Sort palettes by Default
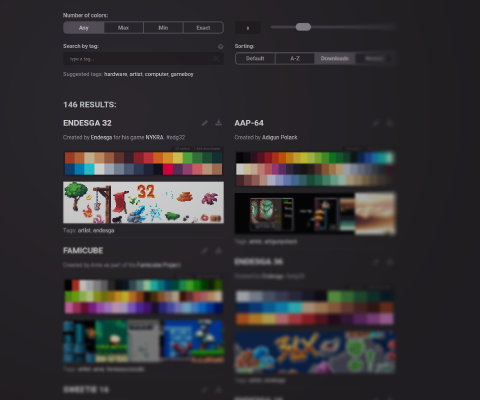The height and width of the screenshot is (400, 480). pyautogui.click(x=255, y=58)
